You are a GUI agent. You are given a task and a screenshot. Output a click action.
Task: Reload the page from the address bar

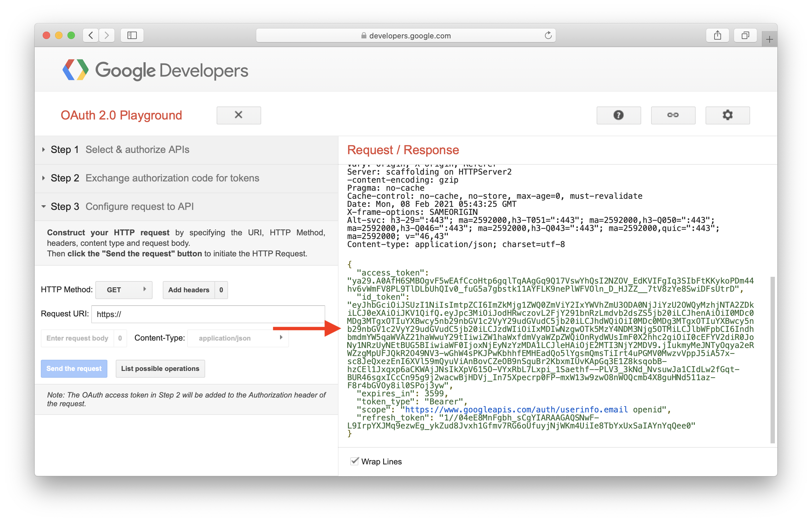[x=548, y=35]
